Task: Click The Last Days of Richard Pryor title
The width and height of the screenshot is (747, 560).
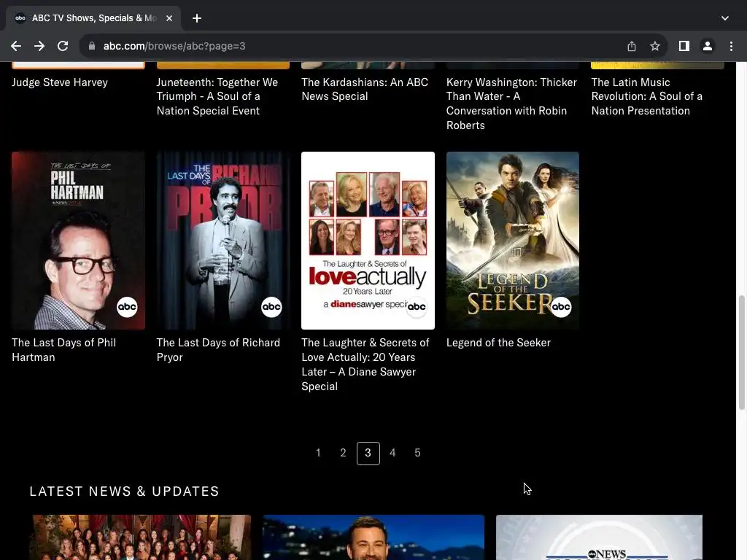Action: coord(218,350)
